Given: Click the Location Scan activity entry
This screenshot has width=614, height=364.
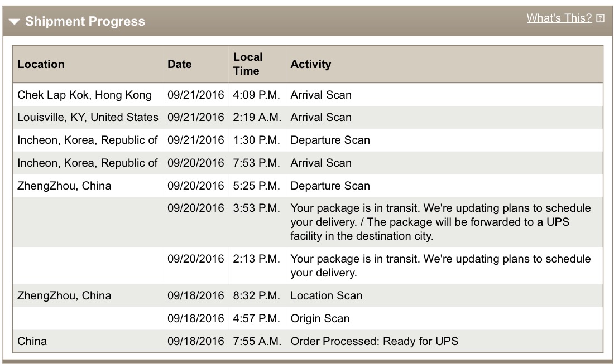Looking at the screenshot, I should [x=326, y=295].
